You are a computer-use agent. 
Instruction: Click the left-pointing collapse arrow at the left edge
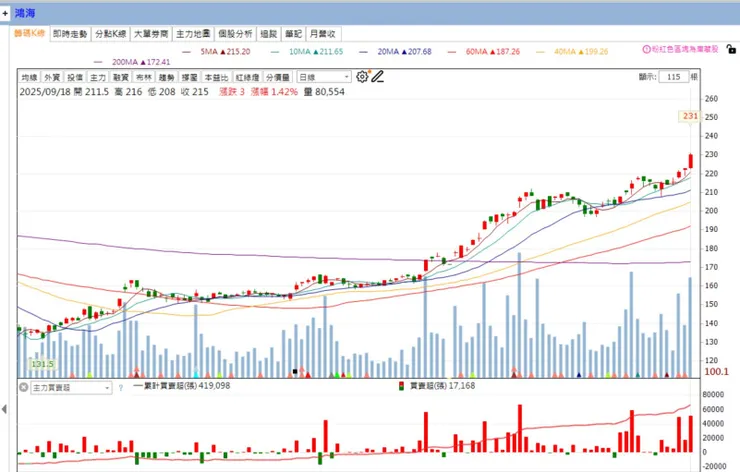pyautogui.click(x=4, y=409)
